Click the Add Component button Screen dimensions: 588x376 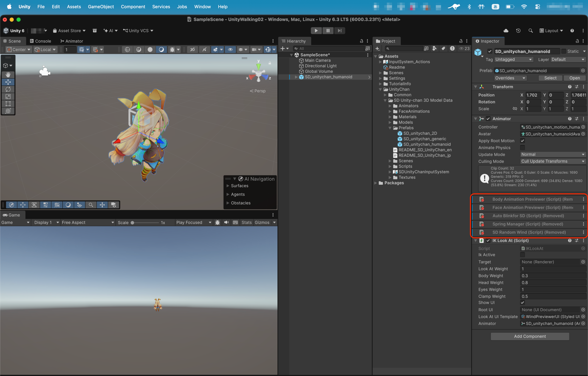coord(530,336)
